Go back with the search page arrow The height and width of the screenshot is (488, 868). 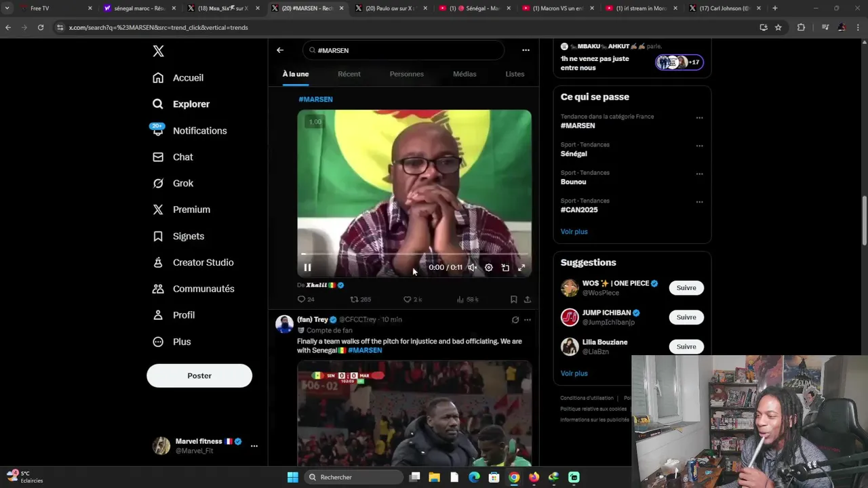(x=280, y=50)
